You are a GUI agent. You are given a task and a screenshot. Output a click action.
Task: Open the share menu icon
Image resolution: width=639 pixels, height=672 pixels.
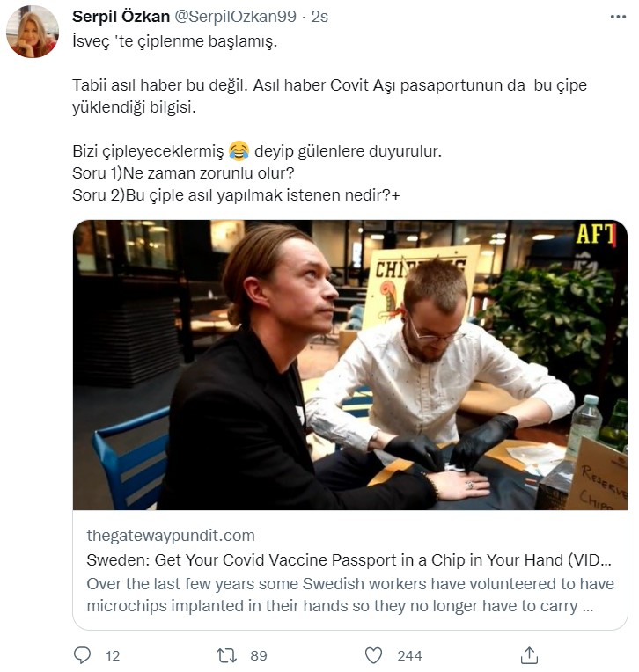(x=529, y=655)
